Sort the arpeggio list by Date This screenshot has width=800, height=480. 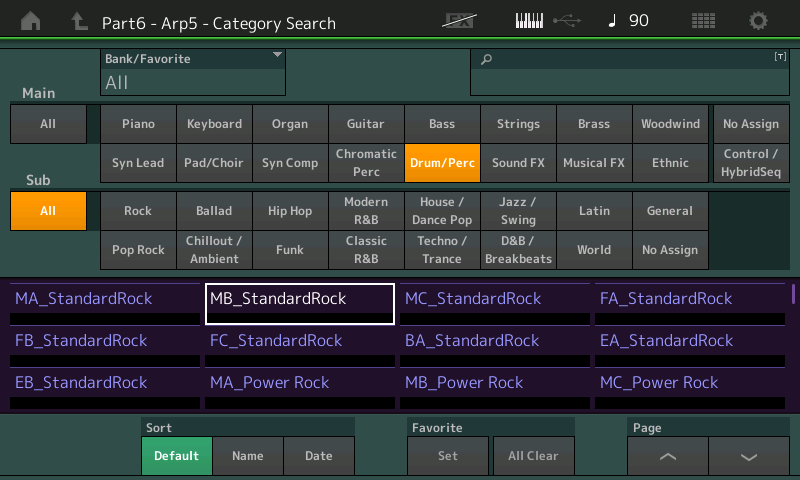[x=319, y=456]
